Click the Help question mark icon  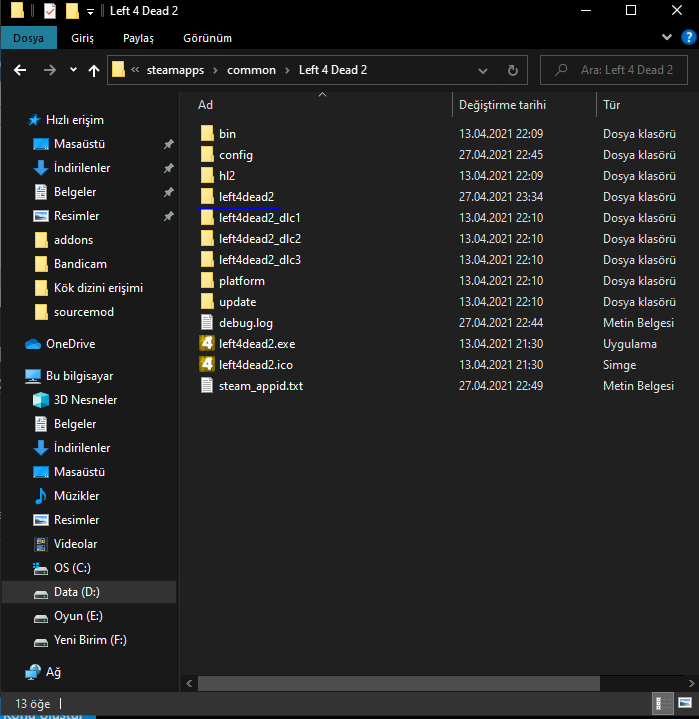(688, 37)
